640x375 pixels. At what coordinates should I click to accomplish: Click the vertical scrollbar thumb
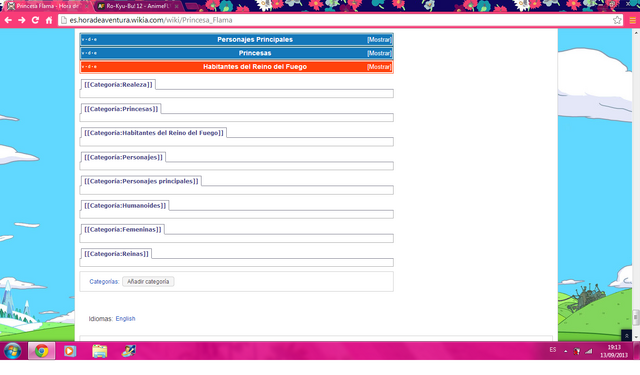[636, 317]
